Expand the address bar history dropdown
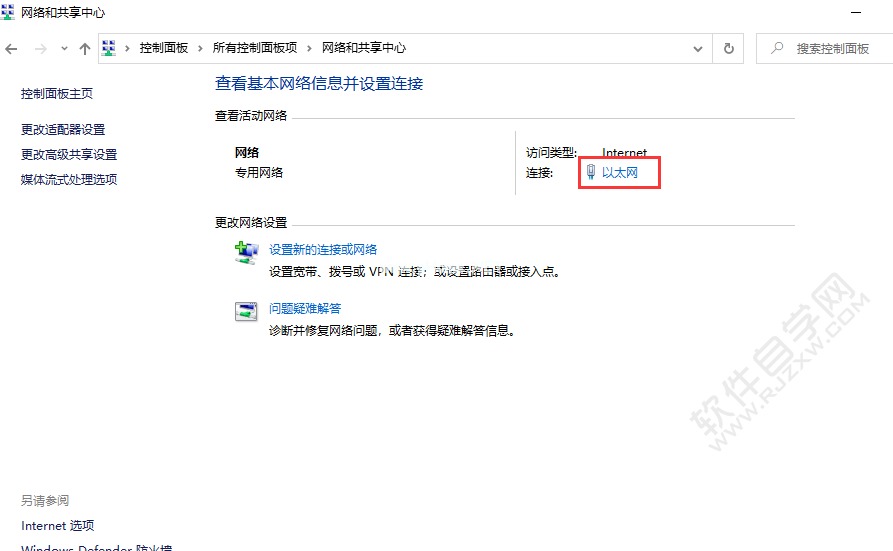 tap(698, 48)
